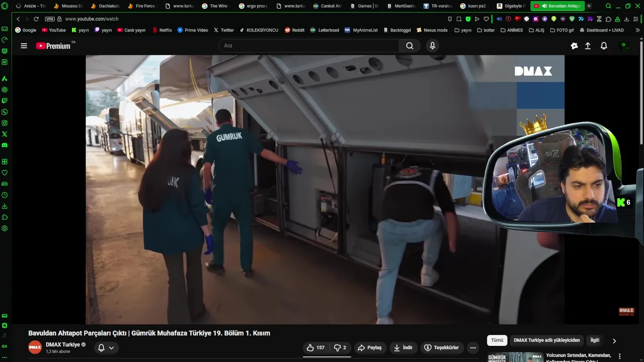Image resolution: width=644 pixels, height=362 pixels.
Task: Open the Reddit bookmark
Action: click(294, 30)
